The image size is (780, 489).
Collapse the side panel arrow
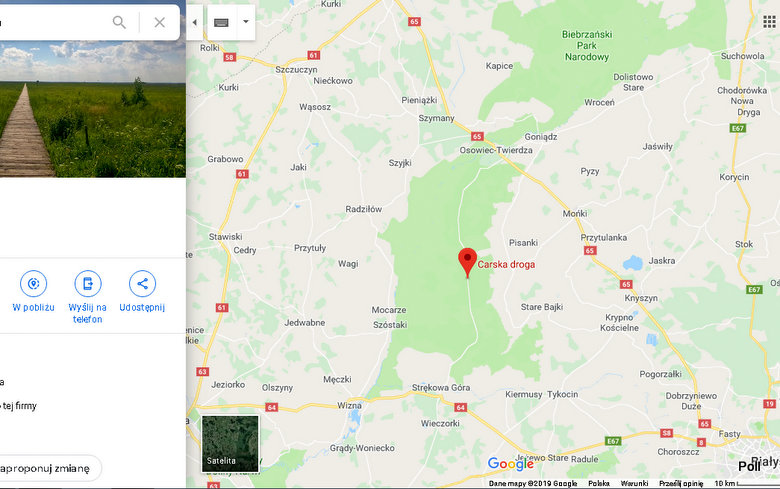click(195, 22)
